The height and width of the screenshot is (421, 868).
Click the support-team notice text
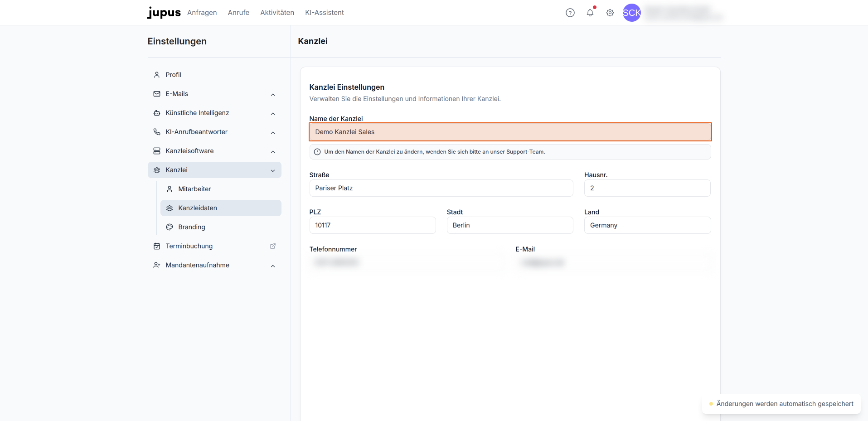pos(435,152)
